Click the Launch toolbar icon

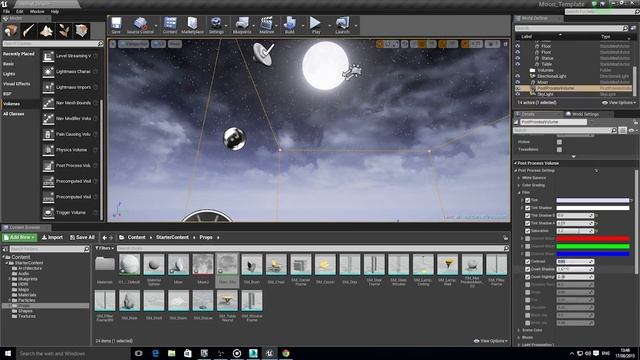(342, 25)
